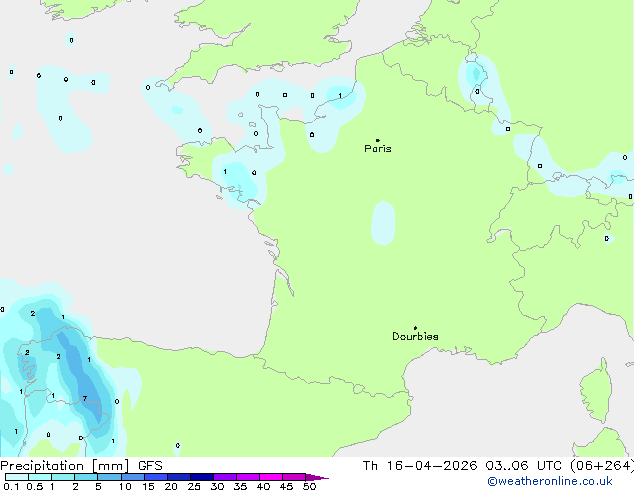Click the dot marker above the Dourbies label
This screenshot has width=634, height=490.
(x=415, y=328)
